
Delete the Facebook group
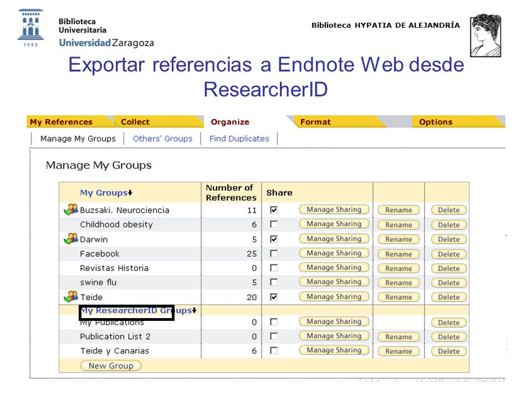pos(449,254)
